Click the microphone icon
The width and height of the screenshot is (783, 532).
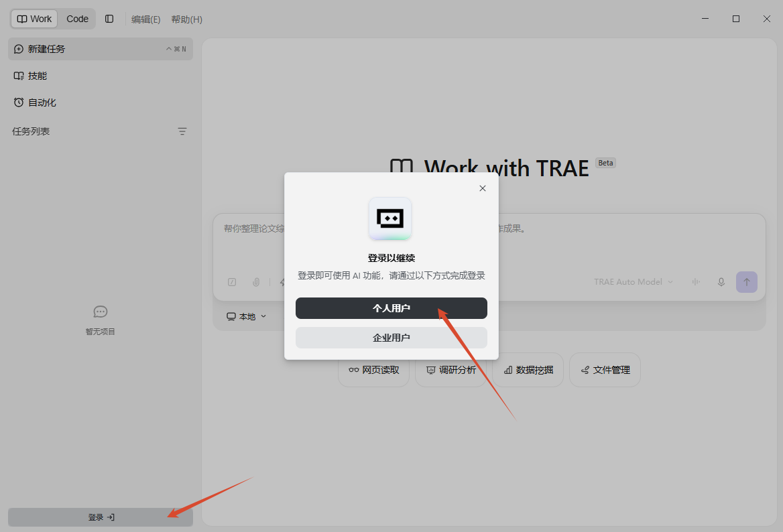[x=721, y=282]
